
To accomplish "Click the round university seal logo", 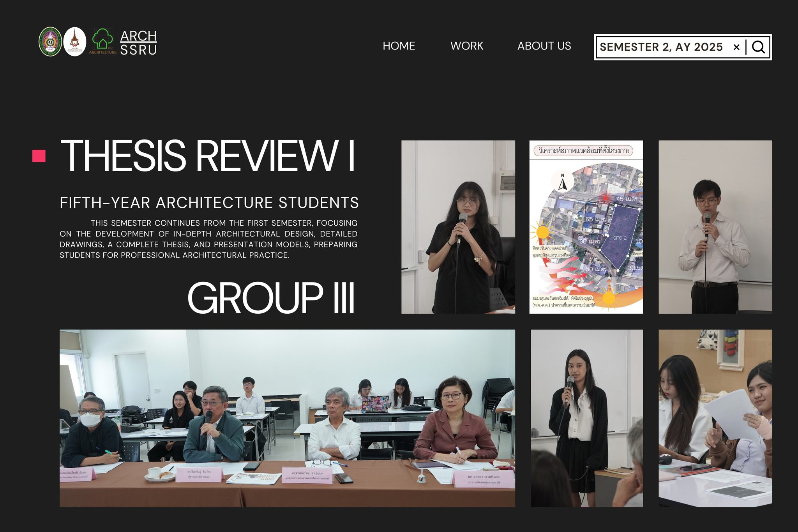I will pos(50,42).
